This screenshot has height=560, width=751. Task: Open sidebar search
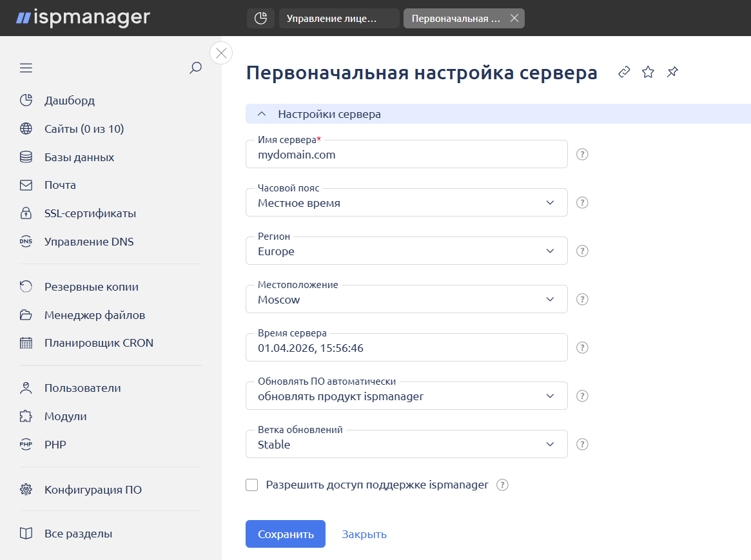pos(195,67)
